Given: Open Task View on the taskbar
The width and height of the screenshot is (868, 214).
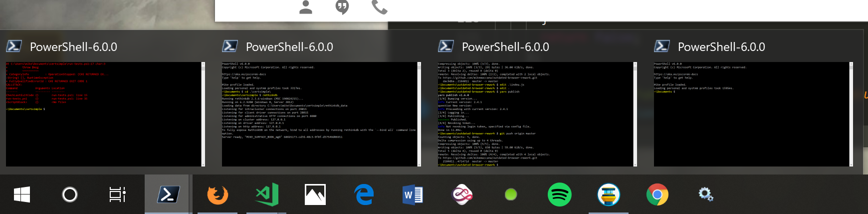Looking at the screenshot, I should pos(118,194).
